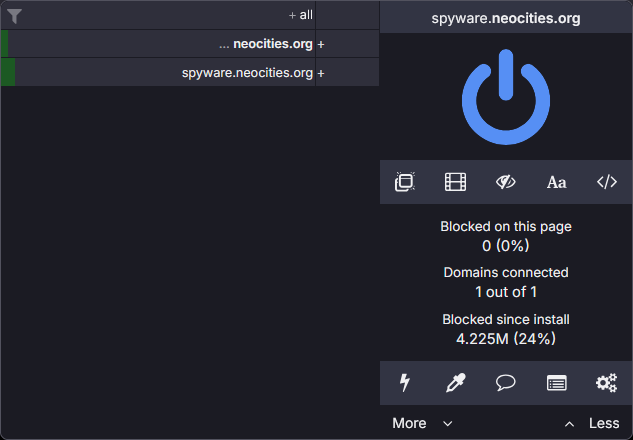Enter element zapper mode lightning icon

click(x=405, y=383)
